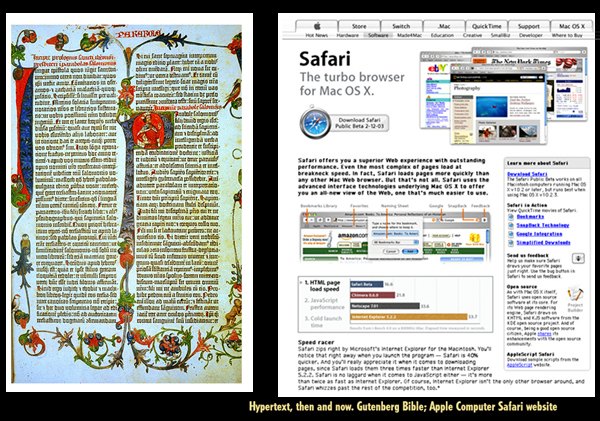Go to Hardware in sub-navigation

tap(347, 35)
